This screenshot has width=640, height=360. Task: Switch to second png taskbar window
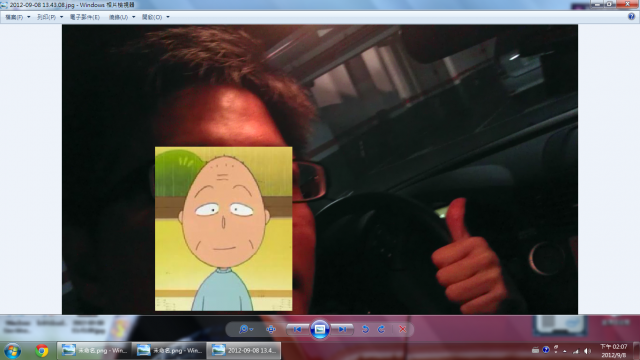[x=169, y=351]
